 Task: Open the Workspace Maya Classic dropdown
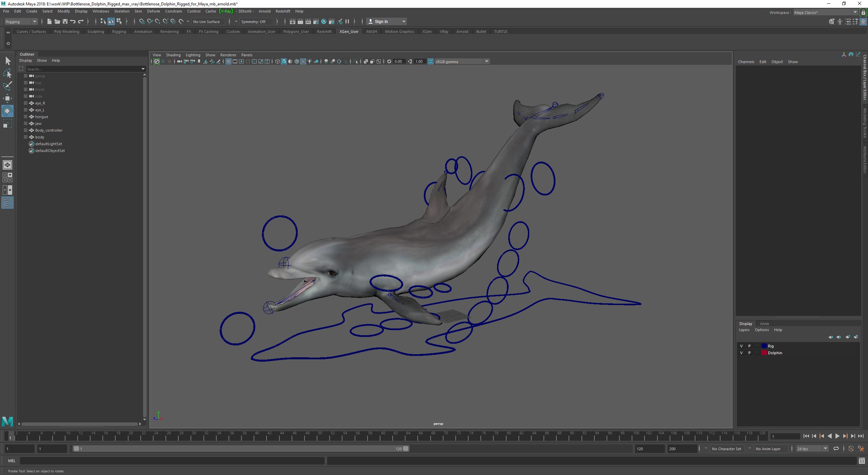(x=825, y=13)
